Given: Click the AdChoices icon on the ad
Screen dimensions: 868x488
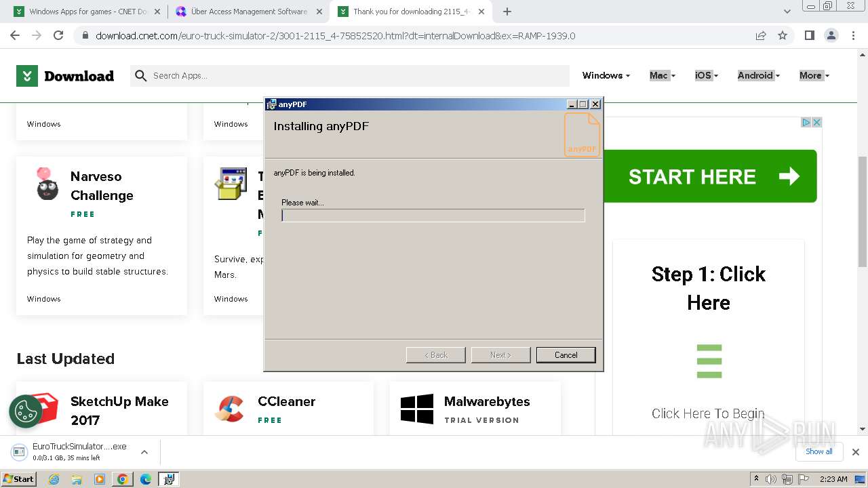Looking at the screenshot, I should [x=806, y=123].
